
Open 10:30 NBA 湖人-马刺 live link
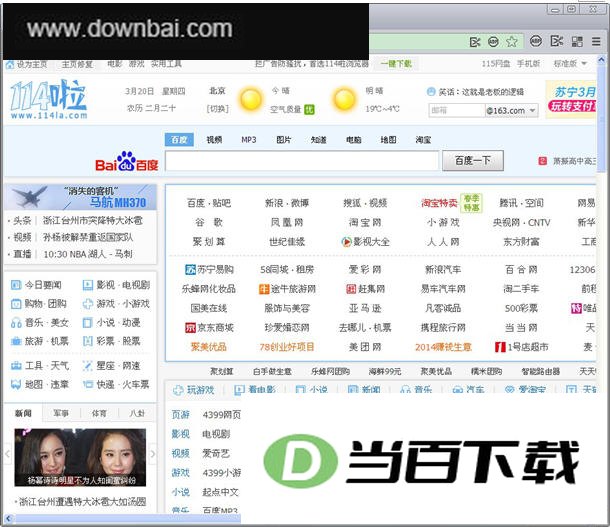(88, 254)
